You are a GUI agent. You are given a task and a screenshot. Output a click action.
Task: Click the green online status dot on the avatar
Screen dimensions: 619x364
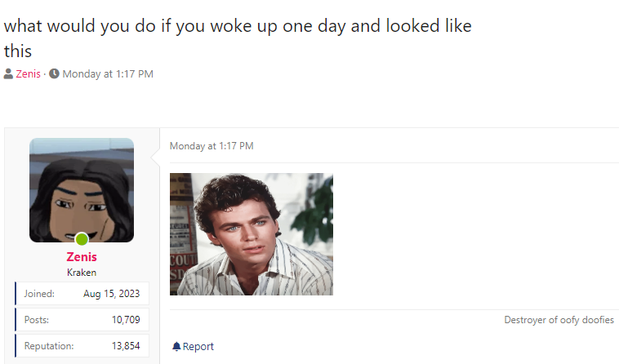[82, 239]
